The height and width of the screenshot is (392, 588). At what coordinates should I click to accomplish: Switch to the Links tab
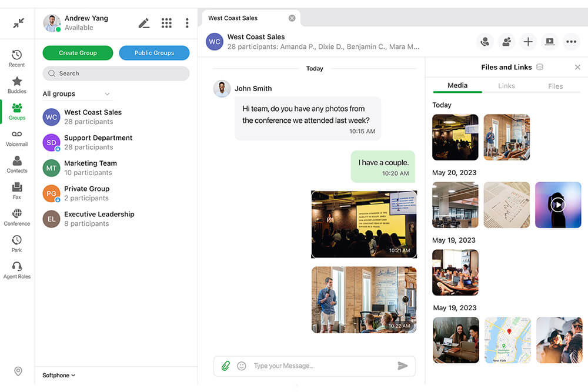(x=506, y=86)
